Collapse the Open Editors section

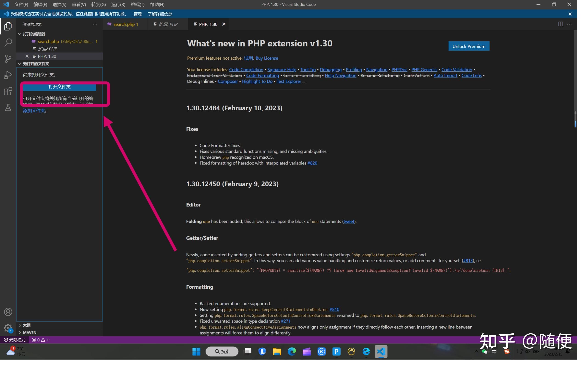click(x=20, y=34)
